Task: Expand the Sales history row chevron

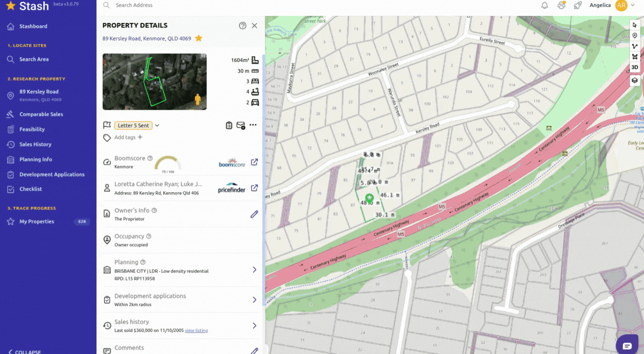Action: [254, 326]
